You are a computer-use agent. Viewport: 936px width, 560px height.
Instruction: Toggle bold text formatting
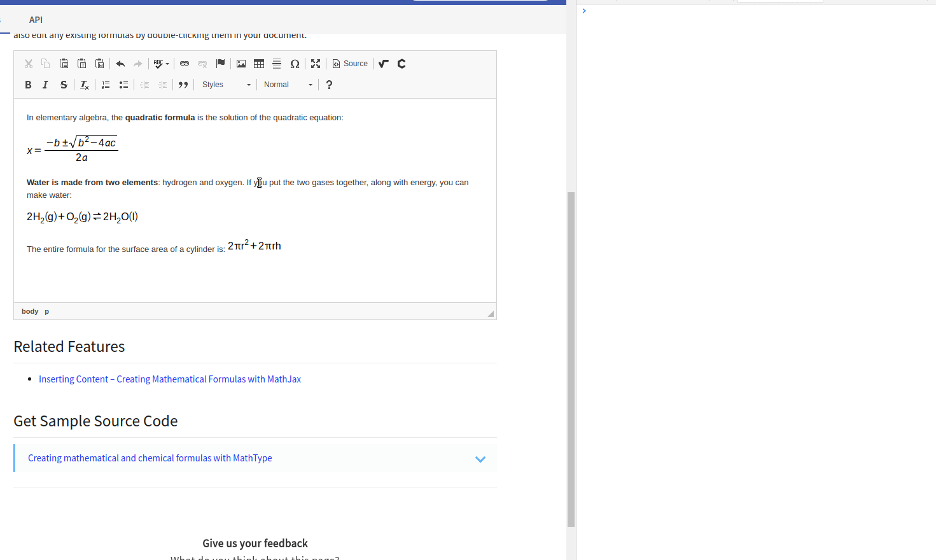28,84
